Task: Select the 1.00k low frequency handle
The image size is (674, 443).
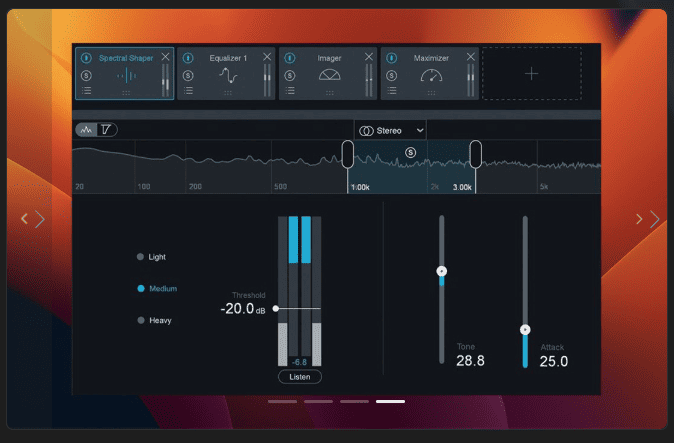Action: click(x=348, y=154)
